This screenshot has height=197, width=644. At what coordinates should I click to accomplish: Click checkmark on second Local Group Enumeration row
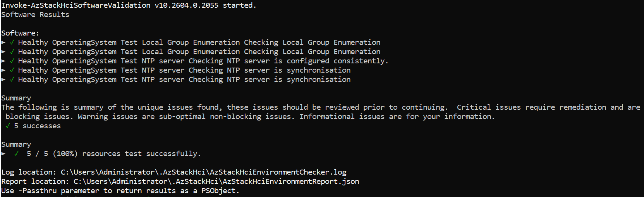(x=12, y=51)
